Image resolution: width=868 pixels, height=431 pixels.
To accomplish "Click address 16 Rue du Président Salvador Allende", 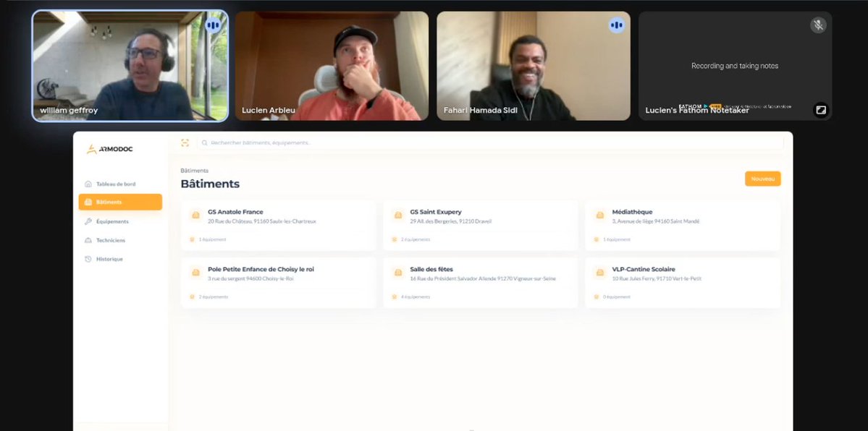I will pos(483,279).
